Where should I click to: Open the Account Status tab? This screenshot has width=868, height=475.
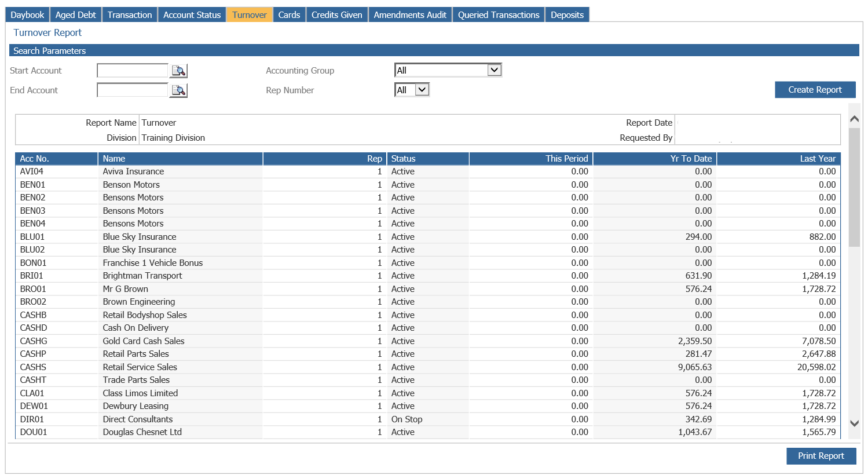[x=192, y=14]
